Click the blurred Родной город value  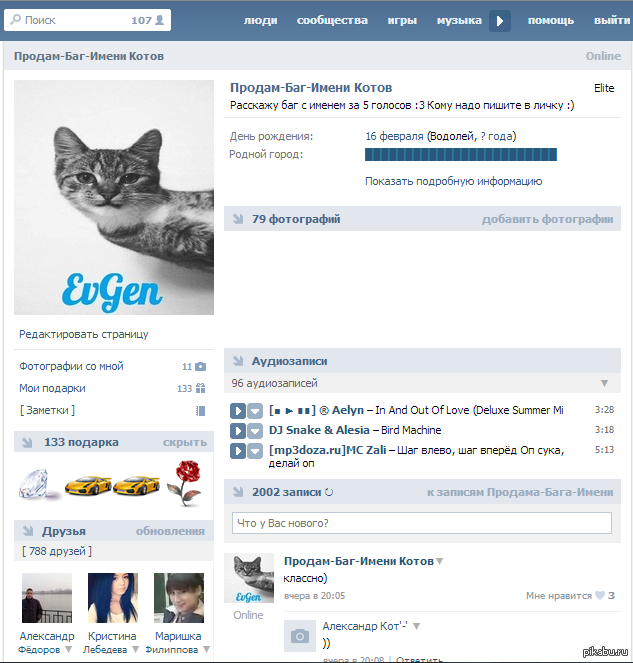[x=461, y=154]
